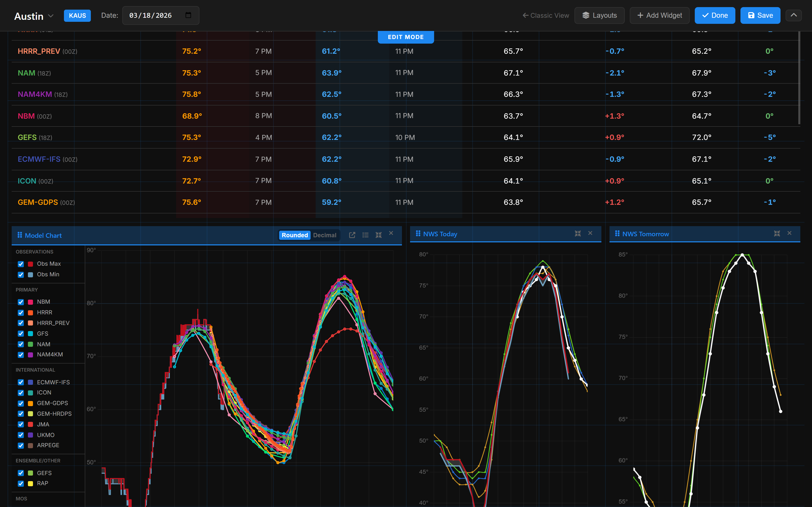Expand the MOS section in the sidebar
Screen dimensions: 812x507
[22, 499]
